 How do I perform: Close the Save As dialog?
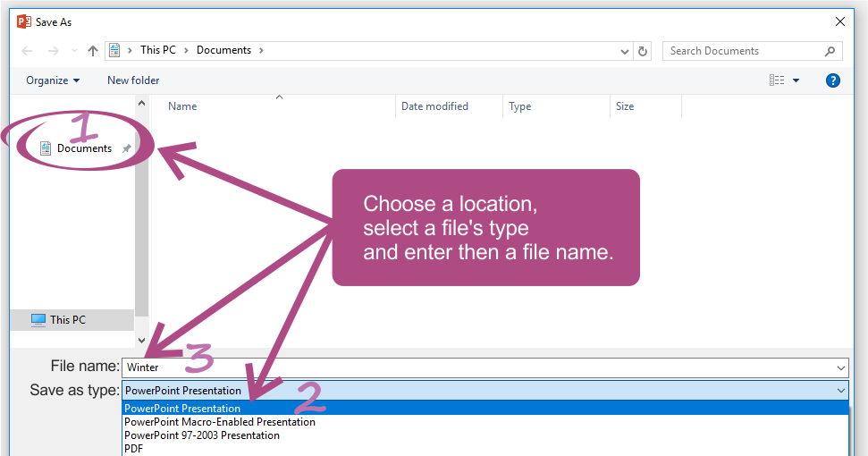[839, 21]
